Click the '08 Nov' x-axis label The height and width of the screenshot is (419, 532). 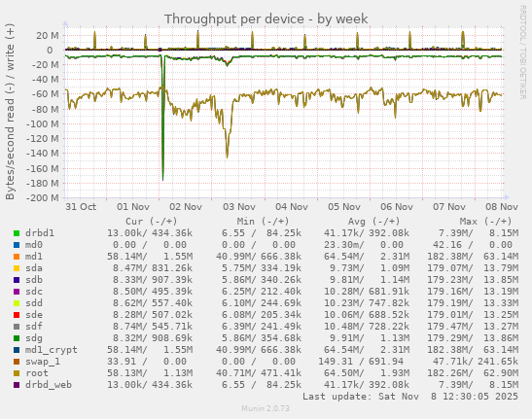[502, 207]
